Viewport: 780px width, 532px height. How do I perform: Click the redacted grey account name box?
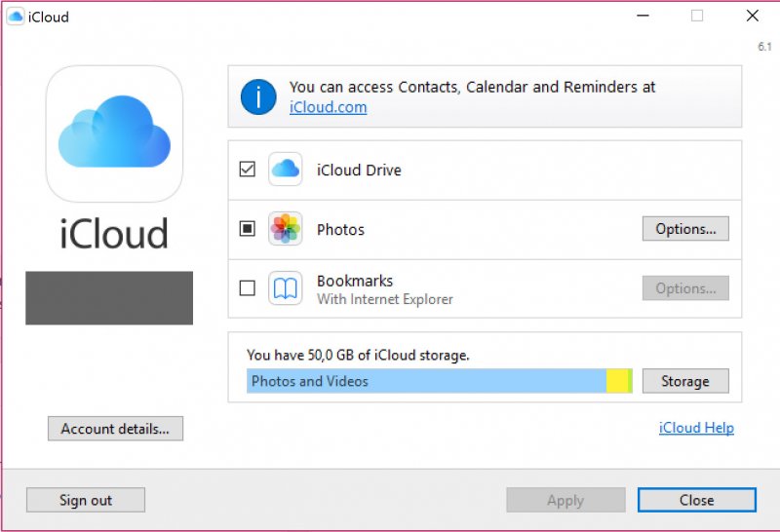point(109,298)
